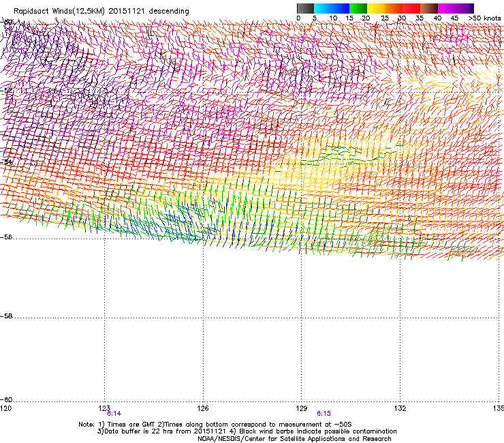Click the '5' legend scale label
504x443 pixels.
(x=315, y=18)
